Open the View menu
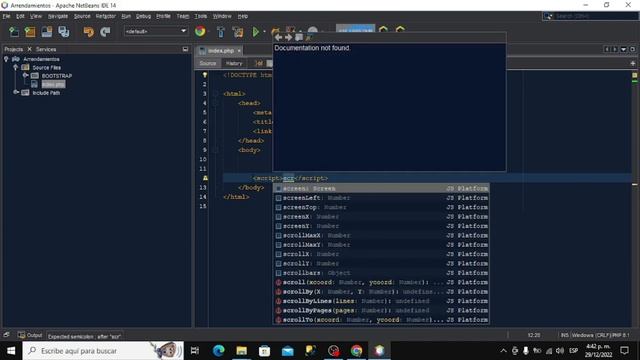 (x=36, y=16)
